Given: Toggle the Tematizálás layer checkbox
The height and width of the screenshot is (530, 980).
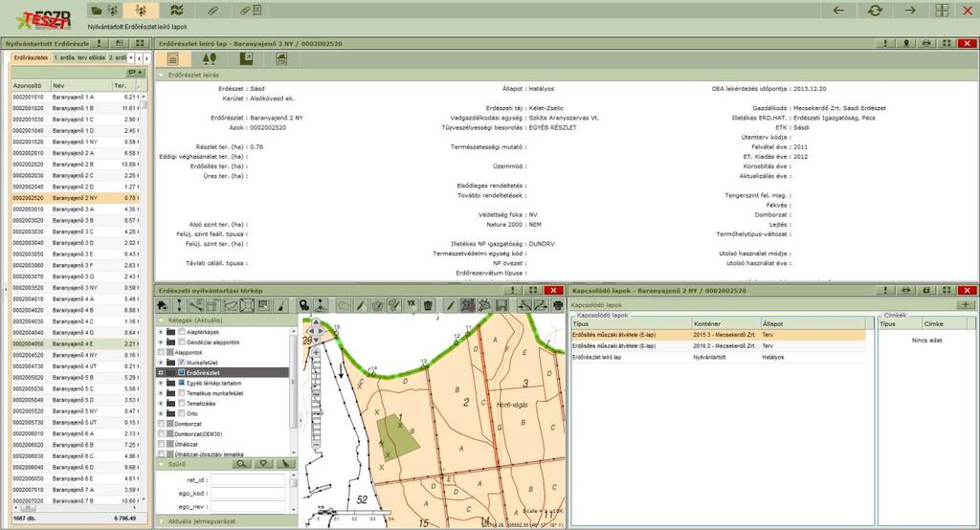Looking at the screenshot, I should (182, 403).
